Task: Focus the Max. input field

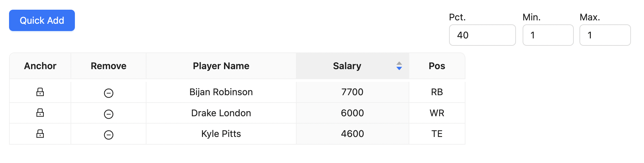Action: click(x=605, y=35)
